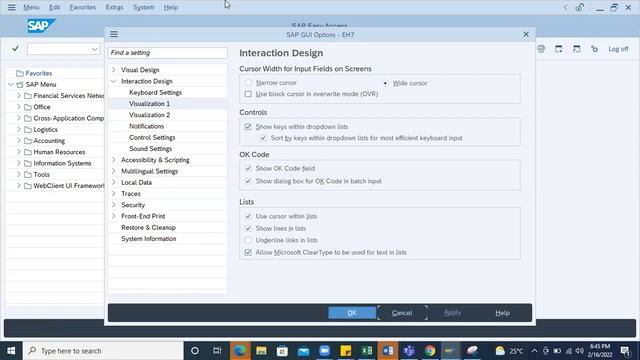Open Word from the taskbar
The image size is (640, 360).
[388, 351]
